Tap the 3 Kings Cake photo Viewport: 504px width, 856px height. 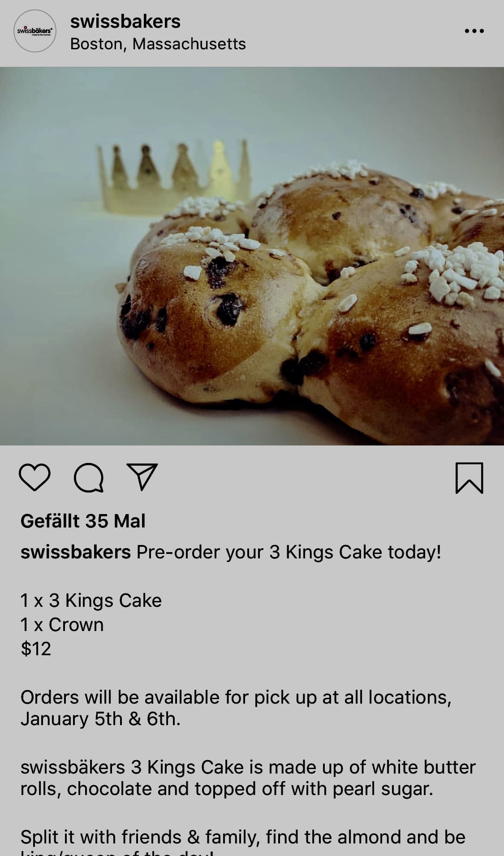coord(252,256)
